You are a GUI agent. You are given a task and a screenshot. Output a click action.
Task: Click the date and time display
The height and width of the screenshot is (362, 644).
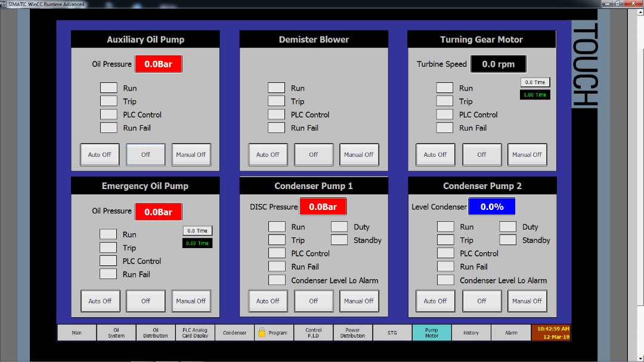pos(553,333)
